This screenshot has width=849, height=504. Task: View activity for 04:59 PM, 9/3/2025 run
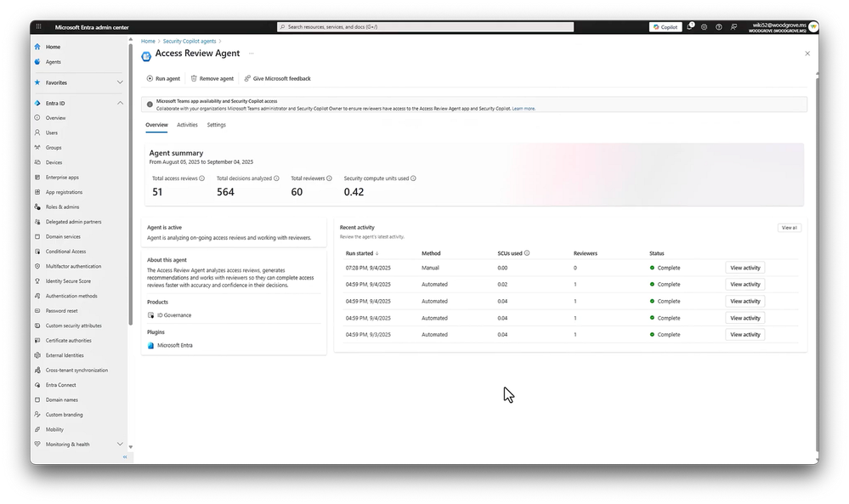(745, 335)
